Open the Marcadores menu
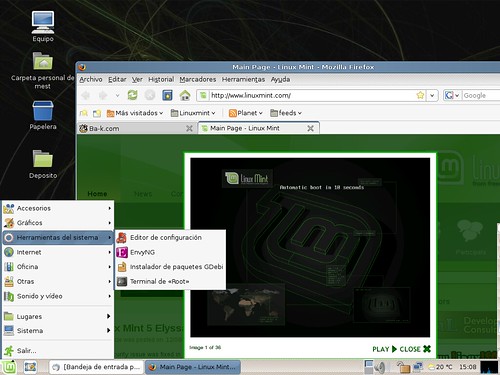 (x=198, y=79)
